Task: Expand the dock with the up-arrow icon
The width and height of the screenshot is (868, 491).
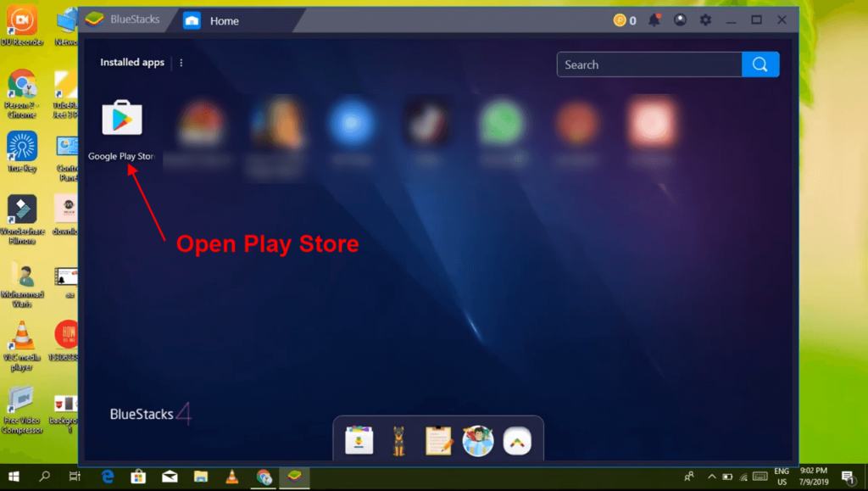Action: coord(517,441)
